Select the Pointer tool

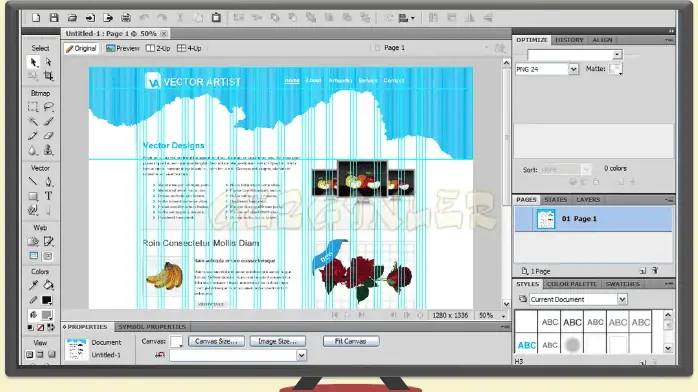pyautogui.click(x=33, y=62)
